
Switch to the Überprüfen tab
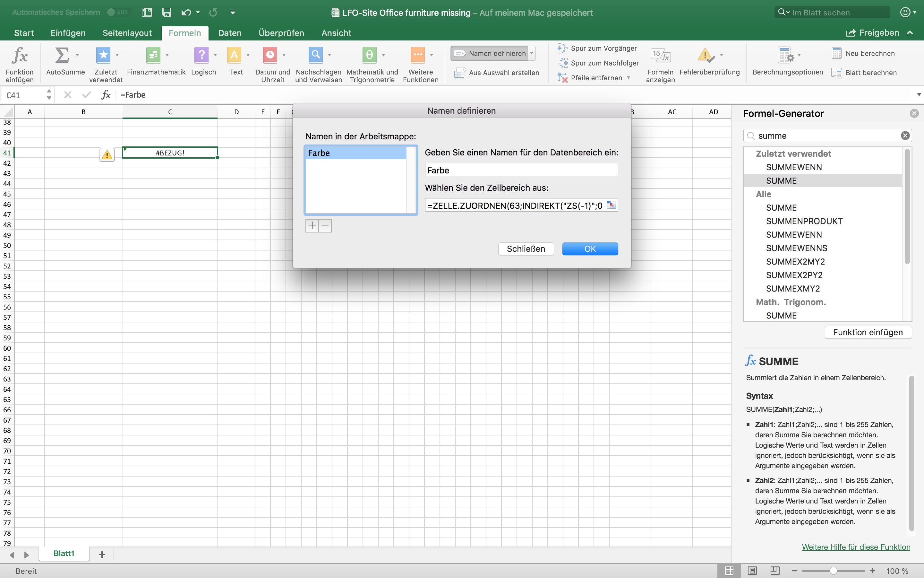click(281, 33)
